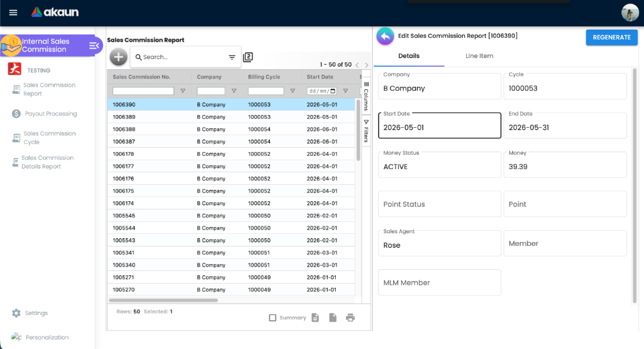This screenshot has height=349, width=644.
Task: Select row 1006178
Action: tap(231, 154)
